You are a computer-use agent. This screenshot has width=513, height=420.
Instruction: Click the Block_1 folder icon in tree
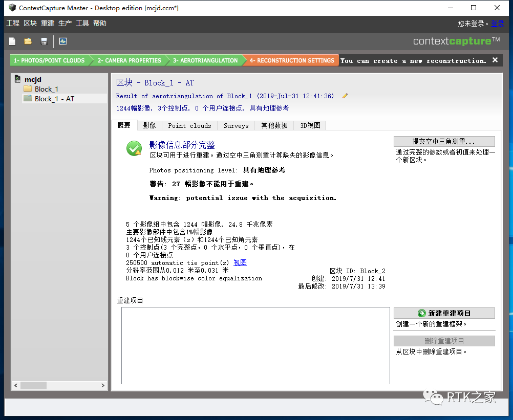click(x=28, y=89)
